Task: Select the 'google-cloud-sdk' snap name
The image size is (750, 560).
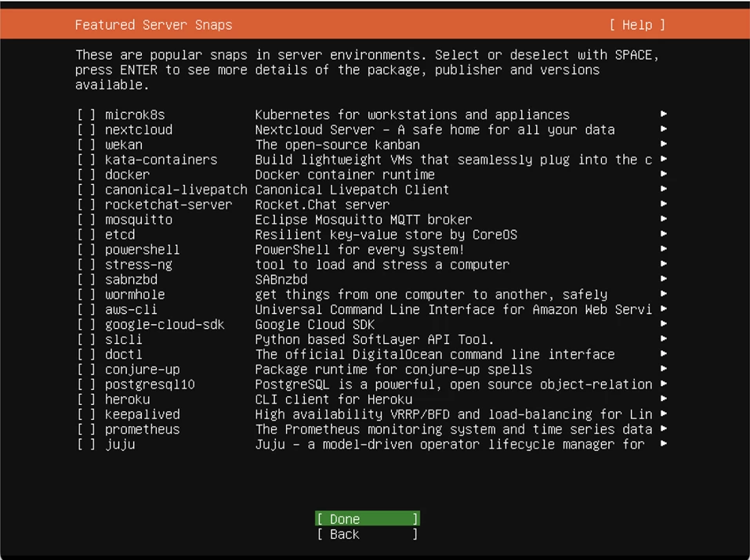Action: click(x=165, y=325)
